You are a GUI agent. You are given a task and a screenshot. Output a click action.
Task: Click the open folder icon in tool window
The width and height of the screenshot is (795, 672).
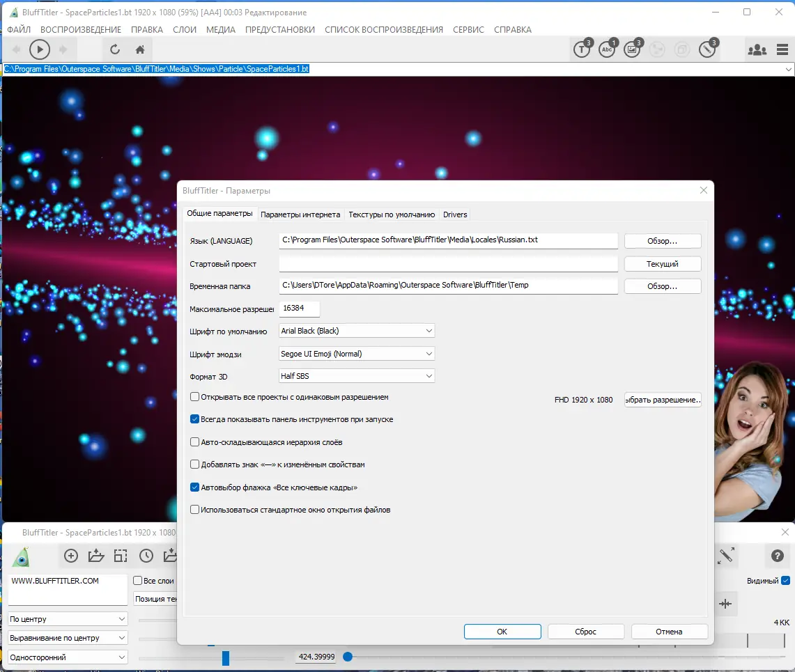[x=96, y=556]
